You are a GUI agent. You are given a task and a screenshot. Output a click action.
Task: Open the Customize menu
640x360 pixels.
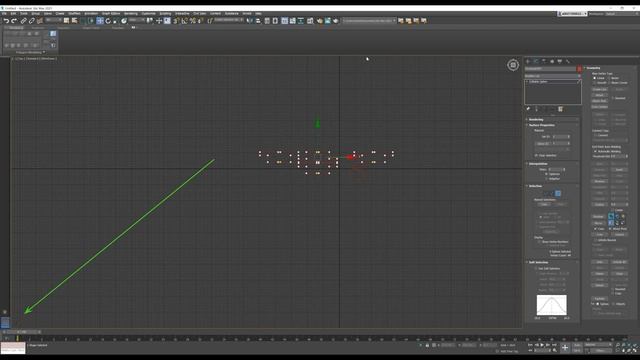point(149,13)
